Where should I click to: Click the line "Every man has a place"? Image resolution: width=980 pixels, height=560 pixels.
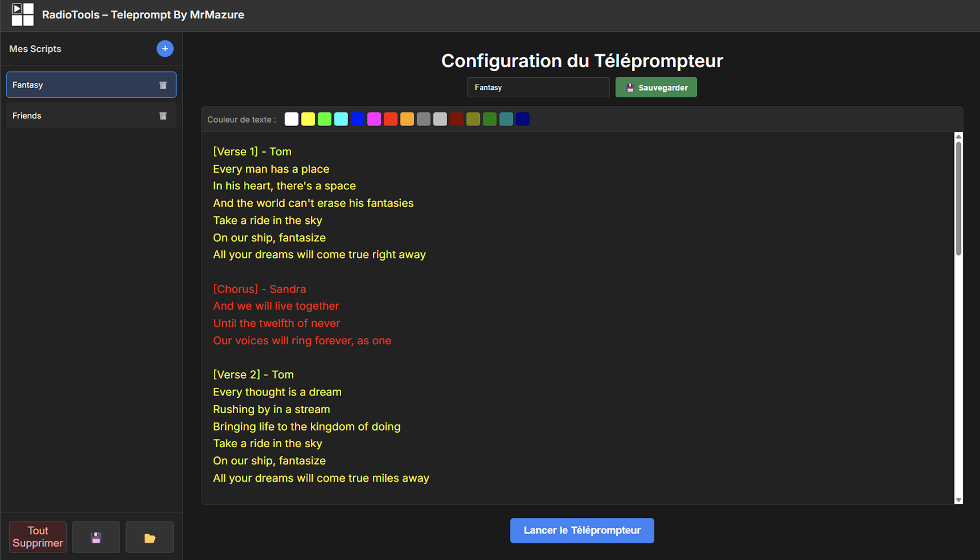tap(271, 169)
